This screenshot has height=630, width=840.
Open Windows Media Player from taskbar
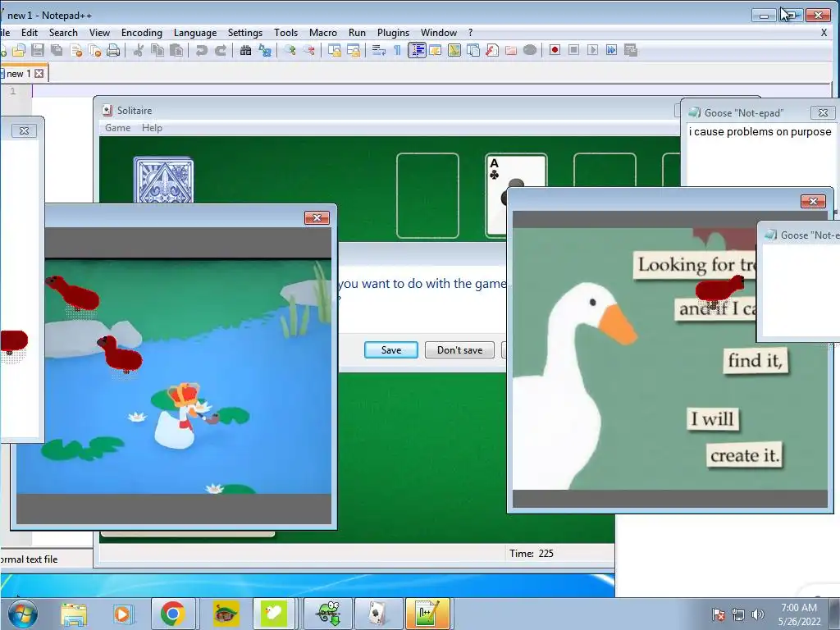pos(121,614)
